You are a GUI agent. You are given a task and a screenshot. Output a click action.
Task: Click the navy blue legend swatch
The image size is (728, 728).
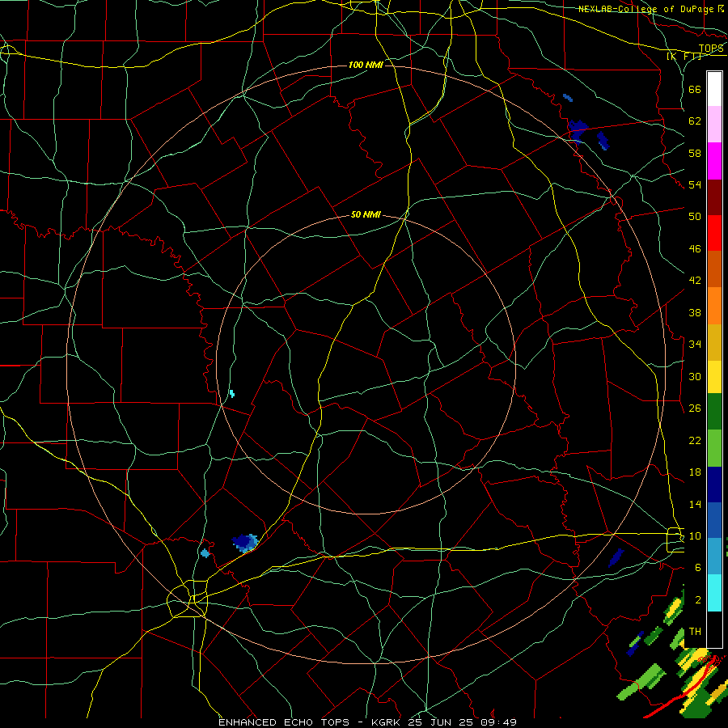point(714,485)
